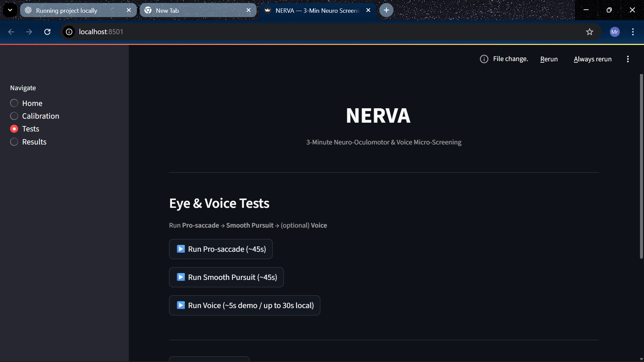Open Streamlit app options menu
This screenshot has width=644, height=362.
pyautogui.click(x=628, y=59)
